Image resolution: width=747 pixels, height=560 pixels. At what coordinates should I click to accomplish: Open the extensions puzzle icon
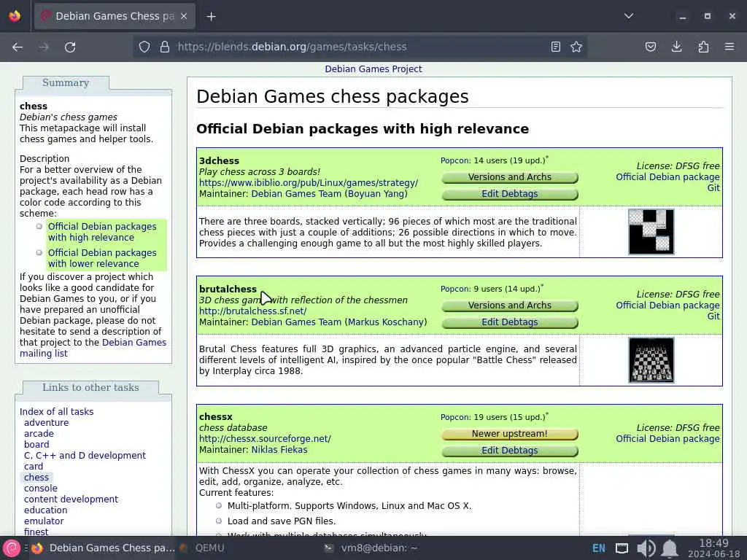click(x=703, y=47)
